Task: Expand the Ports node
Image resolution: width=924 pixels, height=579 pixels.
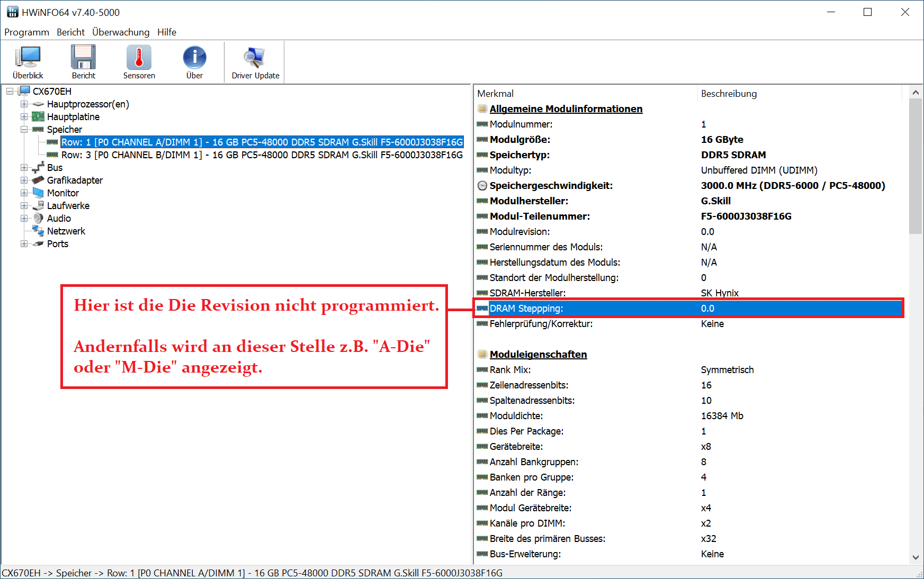Action: pos(24,244)
